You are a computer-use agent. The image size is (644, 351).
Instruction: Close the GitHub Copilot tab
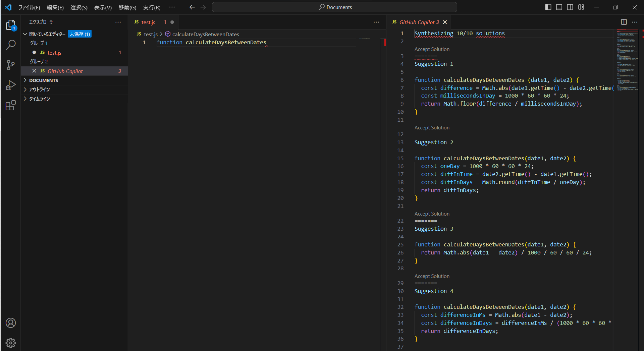(x=445, y=22)
